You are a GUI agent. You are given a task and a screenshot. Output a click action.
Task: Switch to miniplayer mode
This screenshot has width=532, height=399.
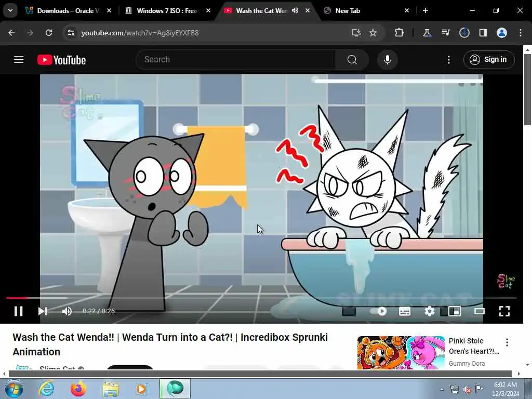coord(454,311)
